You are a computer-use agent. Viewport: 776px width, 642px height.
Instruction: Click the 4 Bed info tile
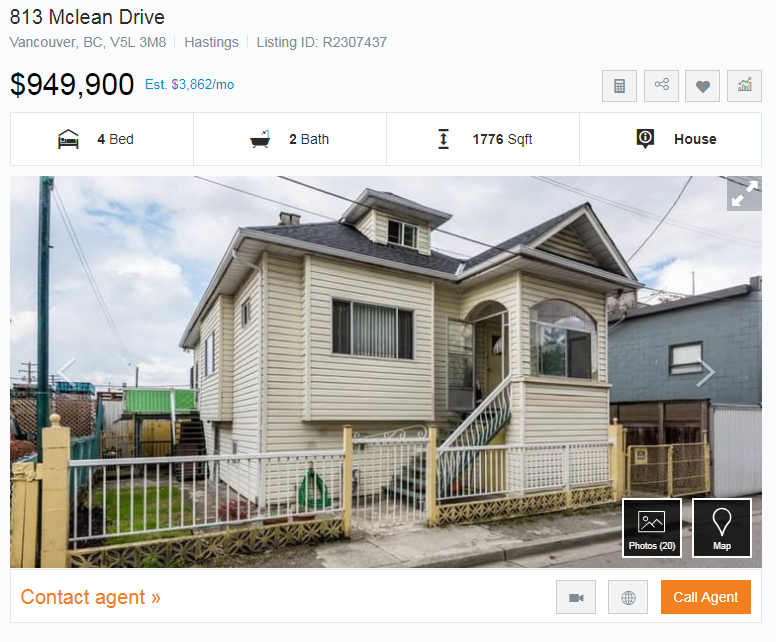(102, 139)
